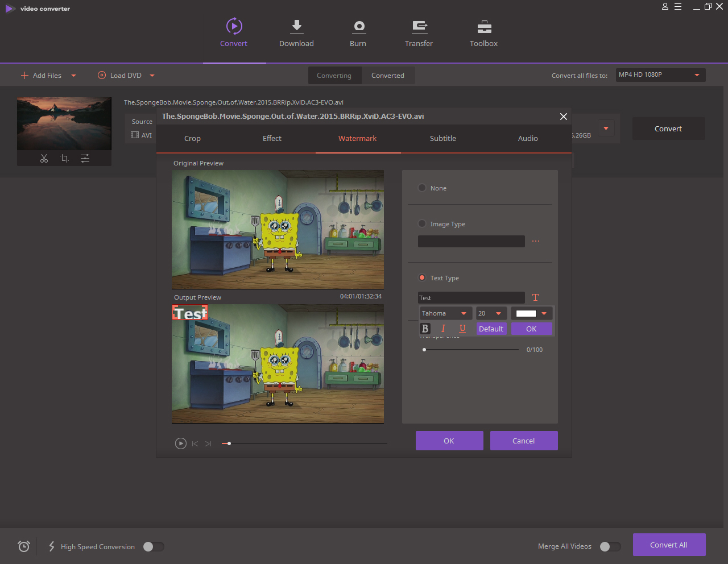The image size is (728, 564).
Task: Expand the target format arrow beside Convert
Action: pyautogui.click(x=606, y=128)
